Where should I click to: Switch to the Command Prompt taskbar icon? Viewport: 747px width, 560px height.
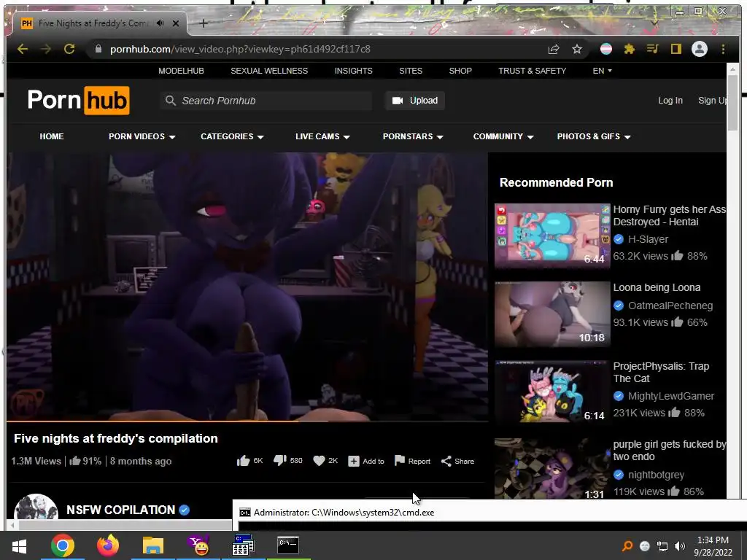click(288, 545)
